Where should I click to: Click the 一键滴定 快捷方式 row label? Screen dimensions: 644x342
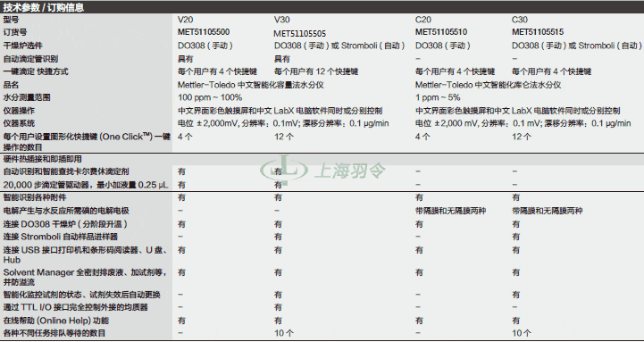click(36, 71)
